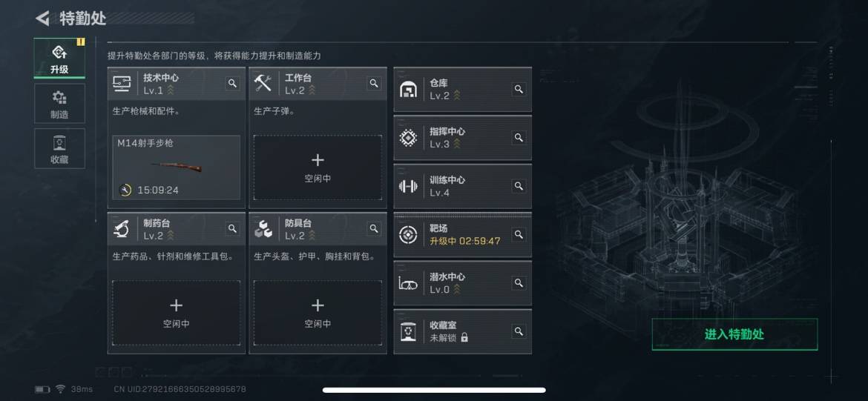Go back using the arrow beside 特勤处
The image size is (868, 401).
click(x=42, y=19)
